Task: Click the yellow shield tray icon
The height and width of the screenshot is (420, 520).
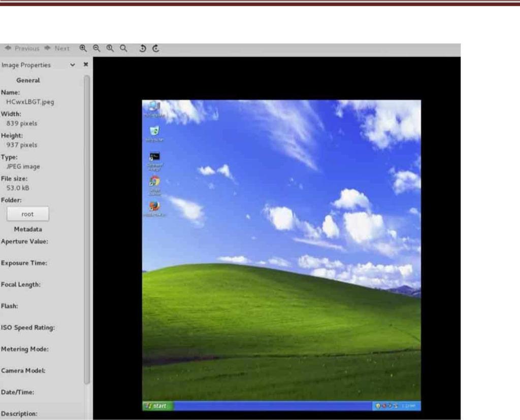Action: 378,406
